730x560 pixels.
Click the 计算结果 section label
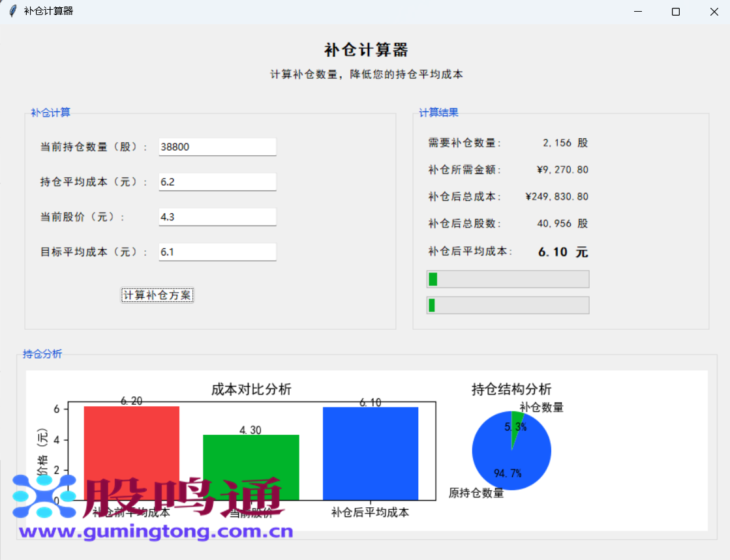(438, 112)
